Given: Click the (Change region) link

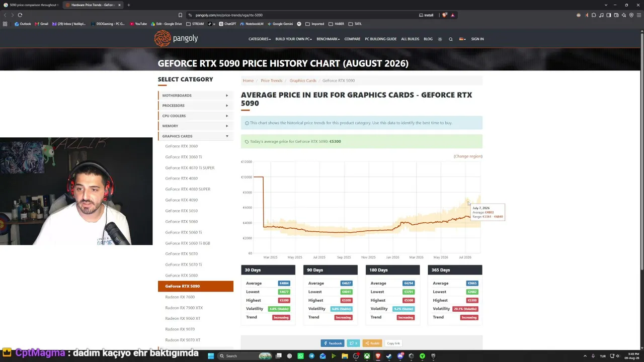Looking at the screenshot, I should pyautogui.click(x=468, y=156).
